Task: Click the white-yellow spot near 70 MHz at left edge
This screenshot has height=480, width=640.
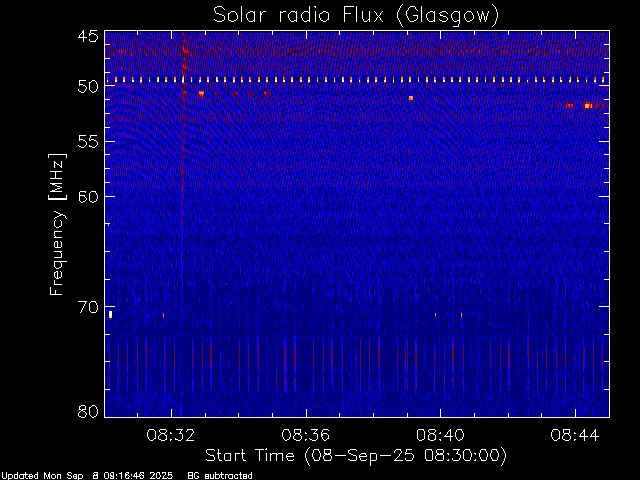Action: click(x=110, y=314)
